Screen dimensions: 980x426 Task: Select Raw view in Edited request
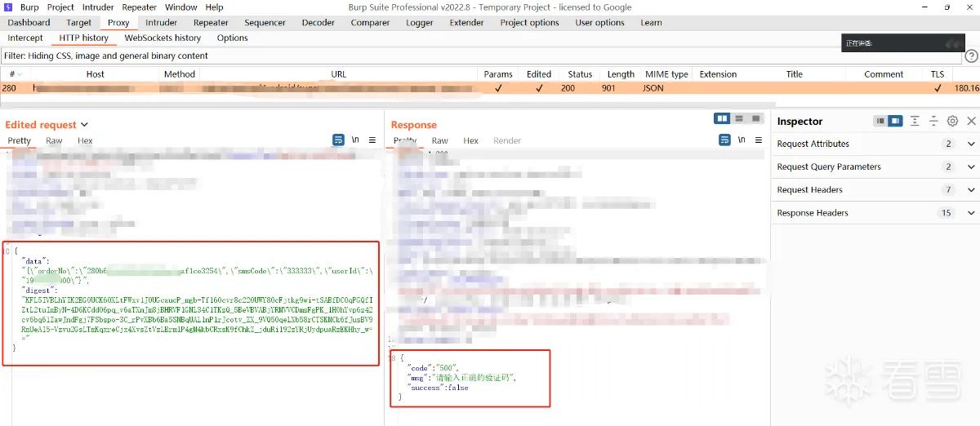(x=54, y=141)
